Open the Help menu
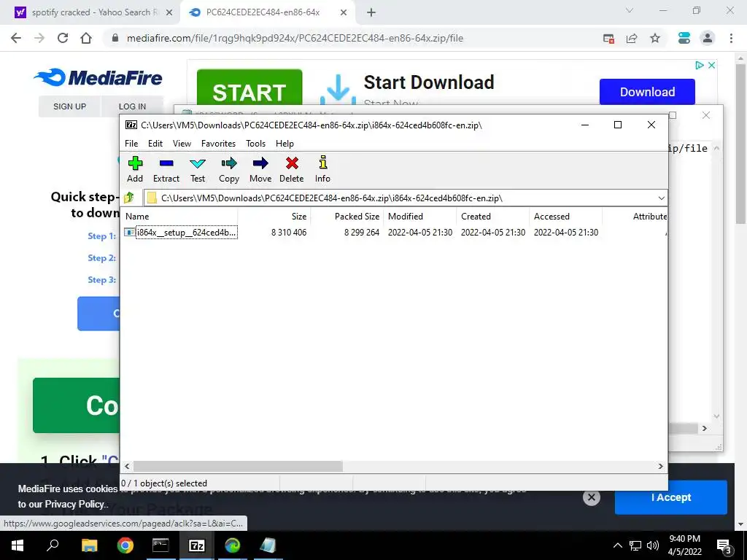Screen dimensions: 747x560 [285, 144]
